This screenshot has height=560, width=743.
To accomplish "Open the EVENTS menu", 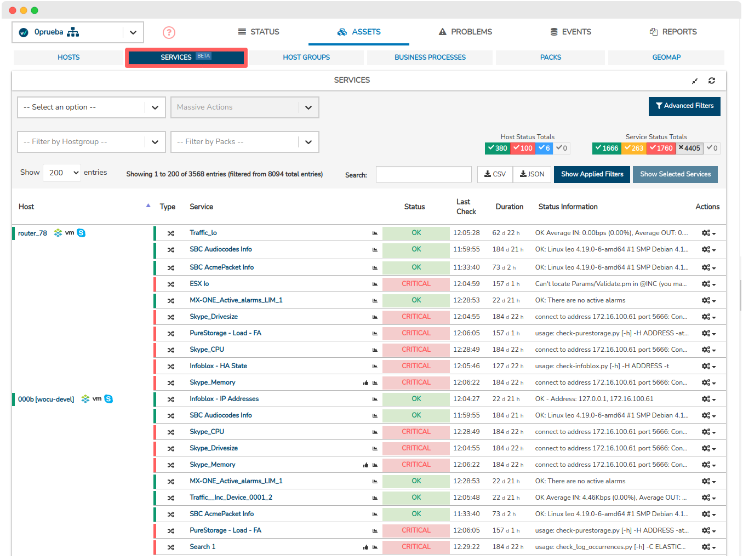I will pyautogui.click(x=570, y=32).
